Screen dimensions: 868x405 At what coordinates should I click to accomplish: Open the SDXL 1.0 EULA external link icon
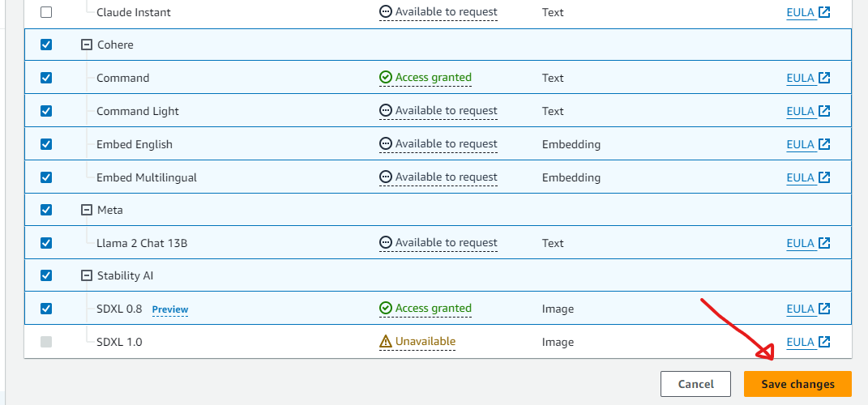(824, 342)
